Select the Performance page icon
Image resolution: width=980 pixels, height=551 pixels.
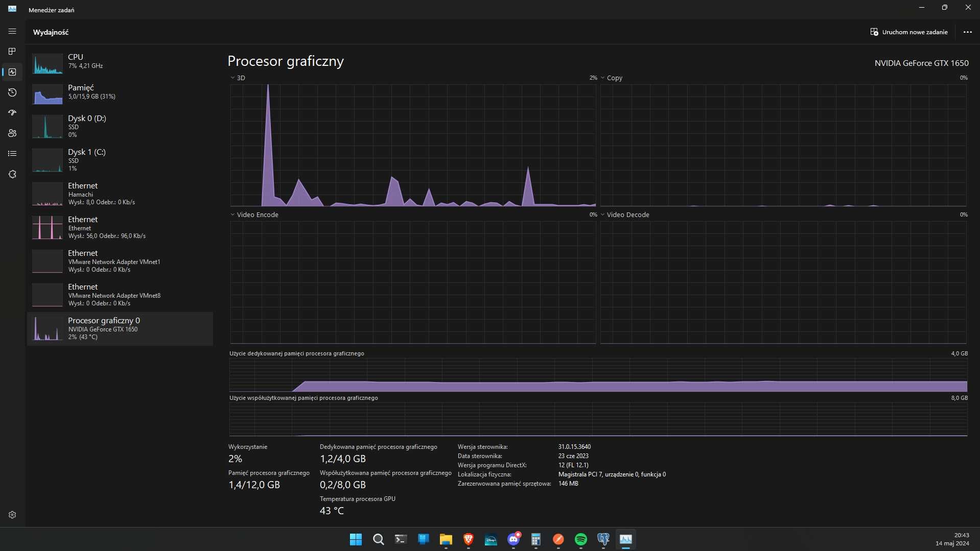pos(12,72)
